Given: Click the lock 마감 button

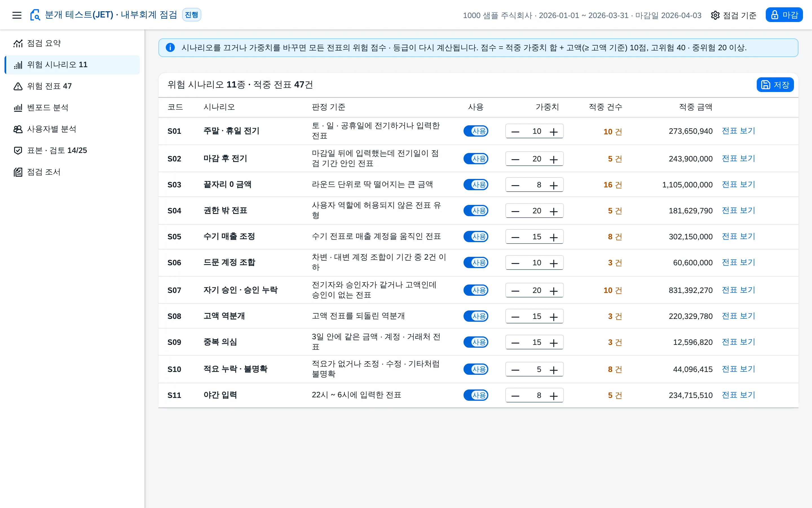Looking at the screenshot, I should click(x=784, y=15).
